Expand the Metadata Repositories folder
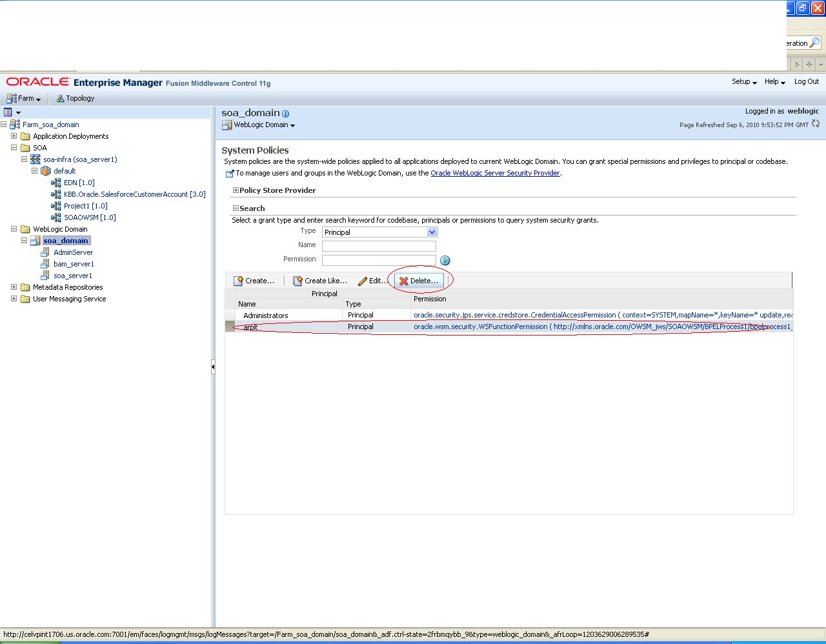826x644 pixels. click(14, 287)
